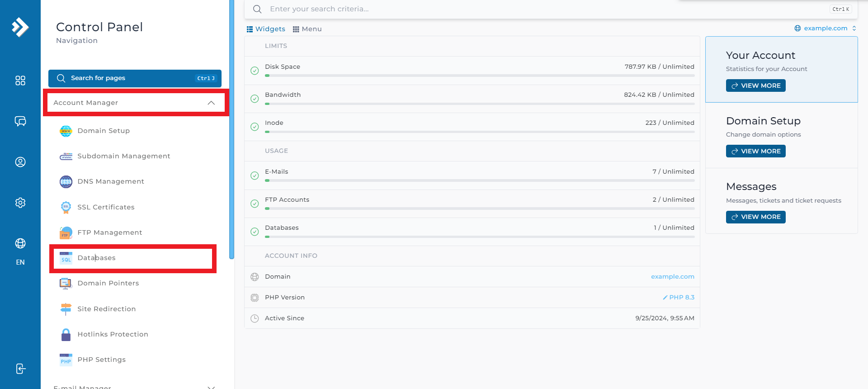
Task: Switch to the Menu view
Action: (307, 29)
